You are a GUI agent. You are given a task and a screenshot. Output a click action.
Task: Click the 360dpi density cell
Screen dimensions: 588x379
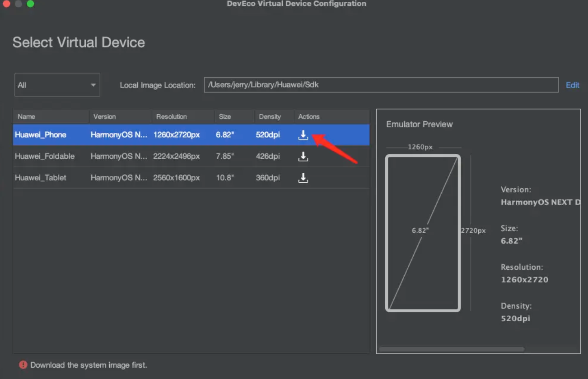(x=268, y=178)
